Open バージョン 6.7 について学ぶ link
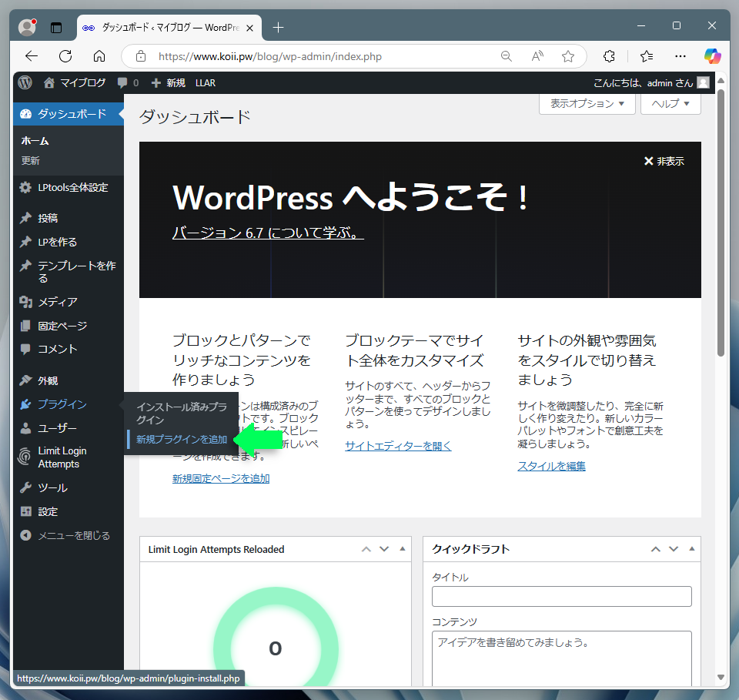Screen dimensions: 739x700 pyautogui.click(x=268, y=233)
